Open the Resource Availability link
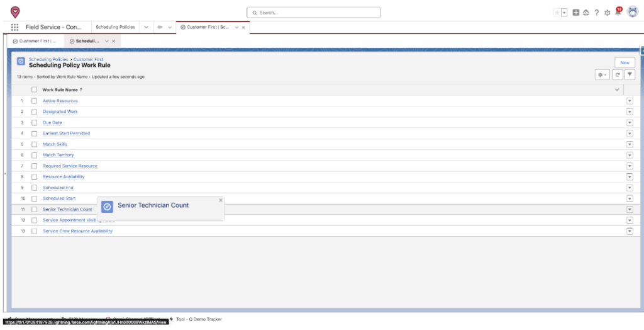The image size is (644, 330). pyautogui.click(x=64, y=176)
